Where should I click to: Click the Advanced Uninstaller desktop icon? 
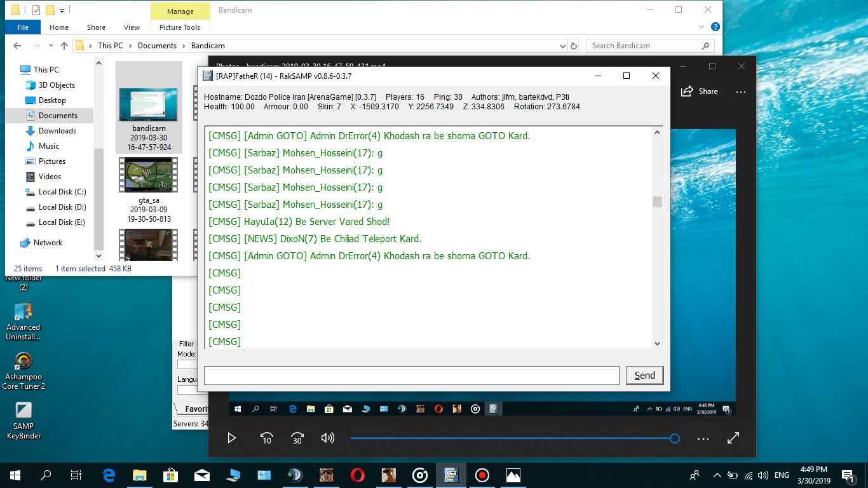(x=24, y=322)
